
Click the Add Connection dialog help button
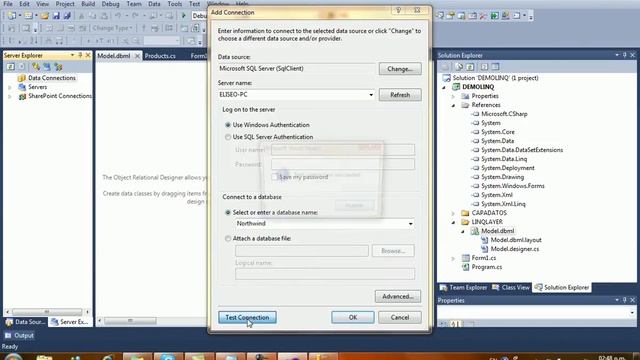pos(398,10)
